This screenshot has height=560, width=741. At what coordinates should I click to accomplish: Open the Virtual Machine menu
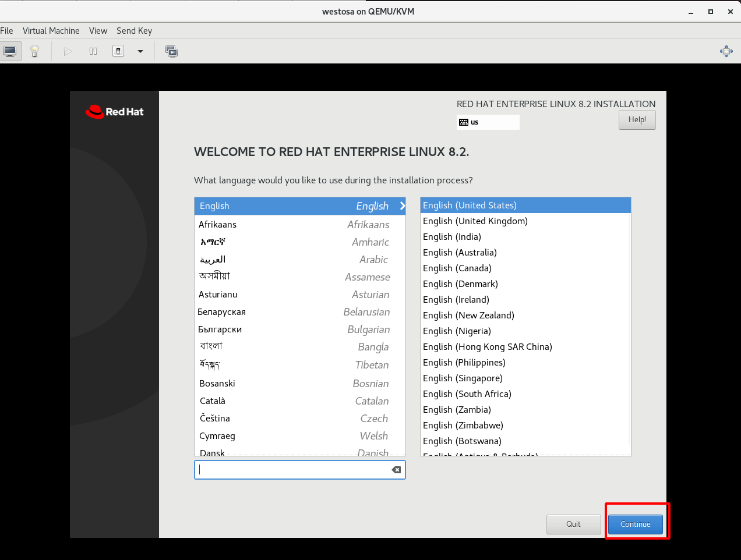tap(51, 31)
